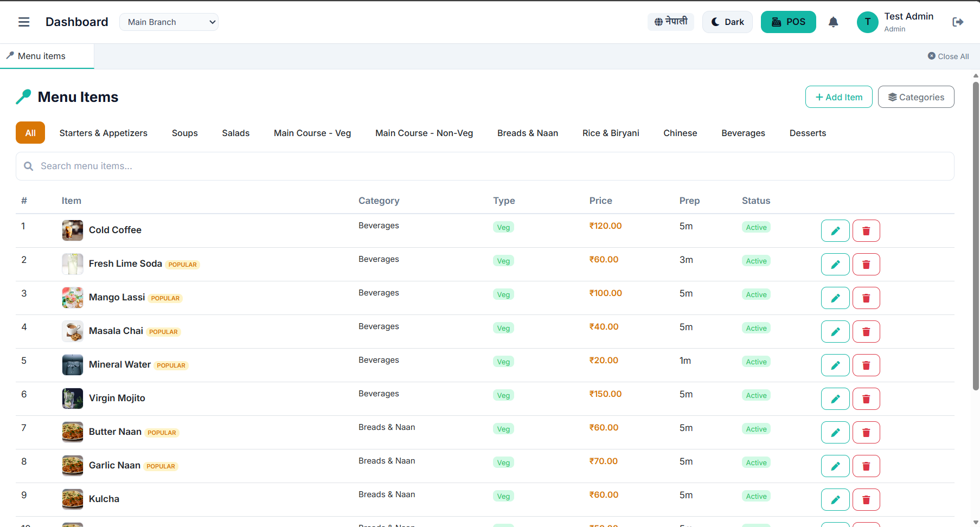Edit the Cold Coffee item
980x527 pixels.
tap(835, 230)
